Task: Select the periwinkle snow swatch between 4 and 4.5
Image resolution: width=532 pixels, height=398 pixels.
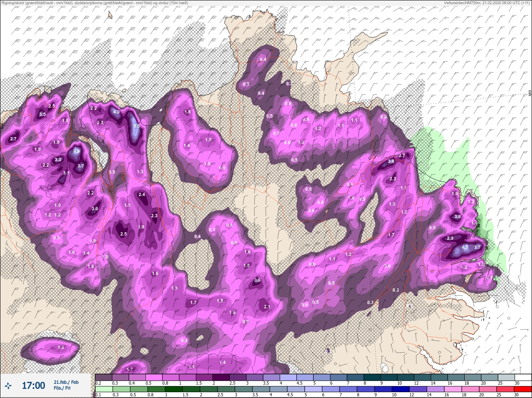Action: coord(289,377)
